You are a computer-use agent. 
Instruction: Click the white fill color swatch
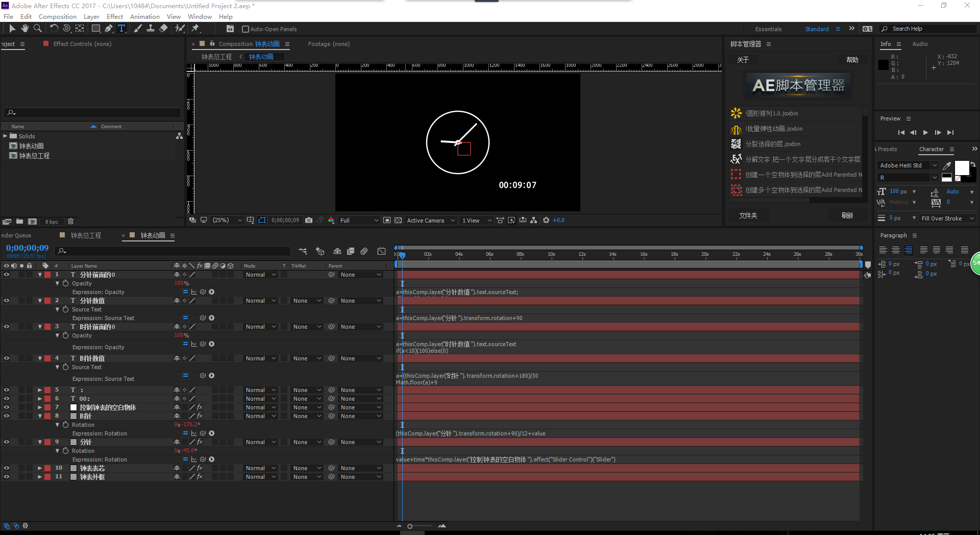coord(962,168)
